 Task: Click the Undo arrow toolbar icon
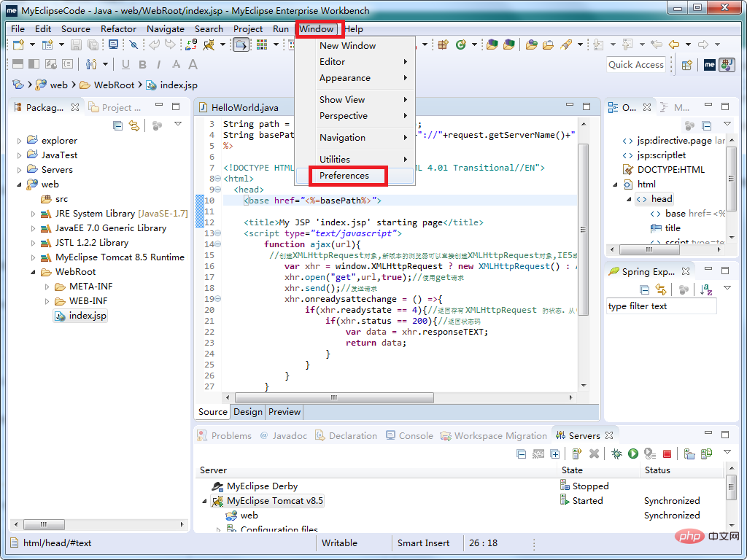(154, 44)
